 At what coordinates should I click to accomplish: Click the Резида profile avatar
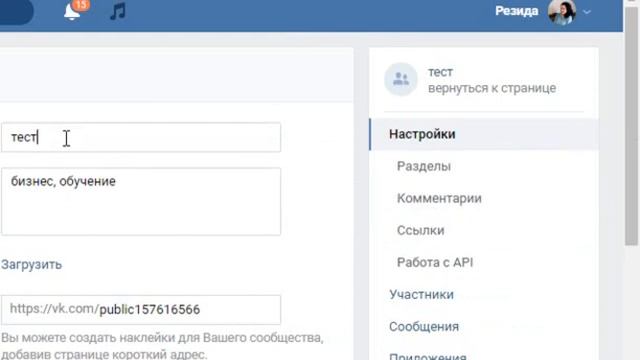click(x=562, y=11)
